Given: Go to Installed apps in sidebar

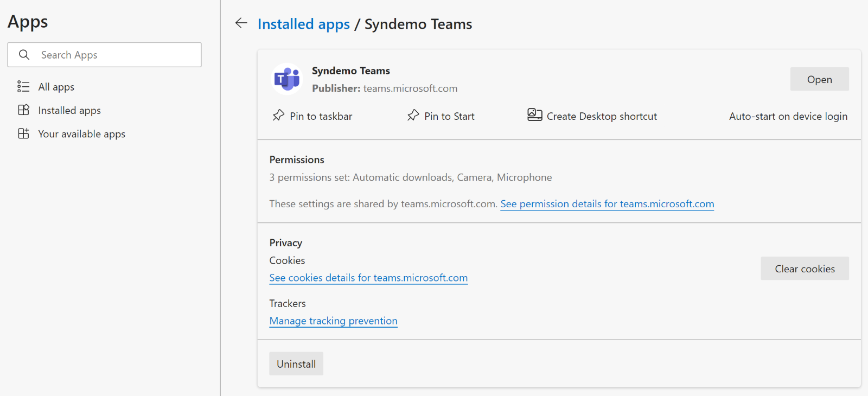Looking at the screenshot, I should (x=69, y=110).
